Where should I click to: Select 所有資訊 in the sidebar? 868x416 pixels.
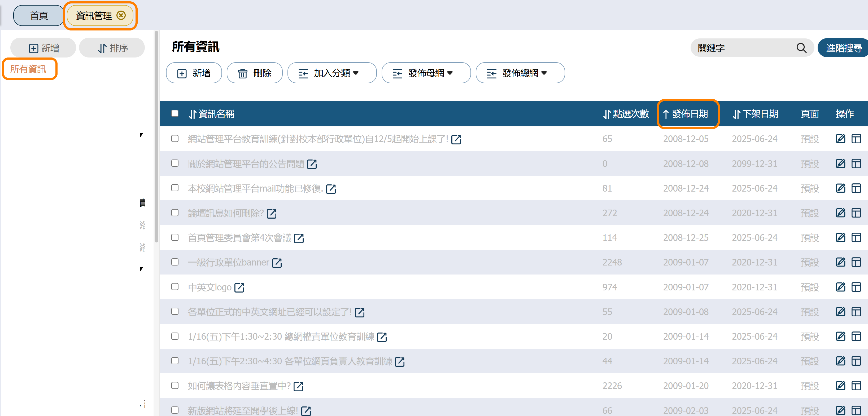pos(28,69)
